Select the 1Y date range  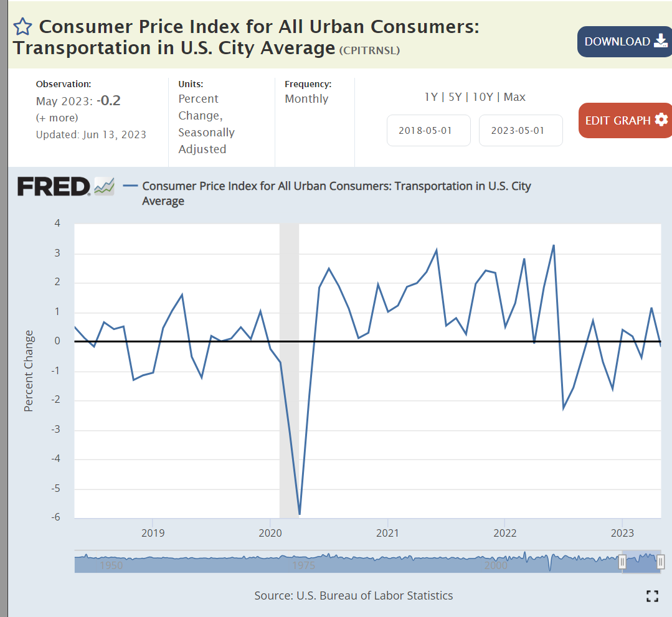(430, 97)
